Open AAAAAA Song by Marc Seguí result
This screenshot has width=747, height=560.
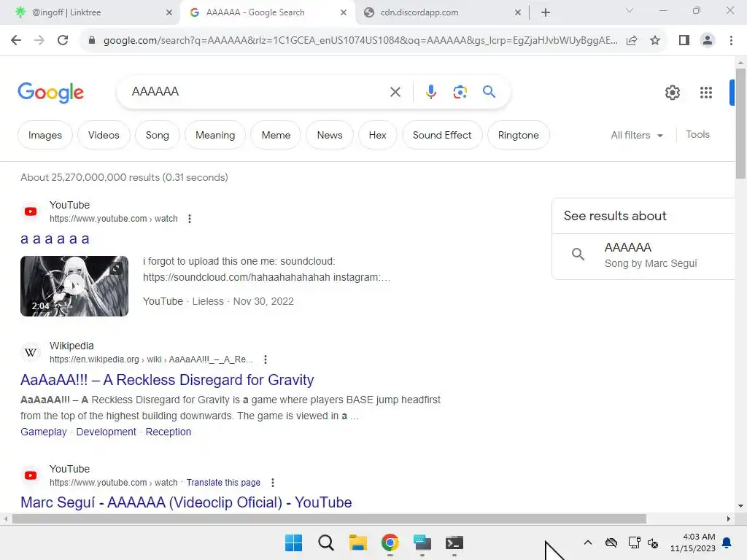click(x=643, y=255)
